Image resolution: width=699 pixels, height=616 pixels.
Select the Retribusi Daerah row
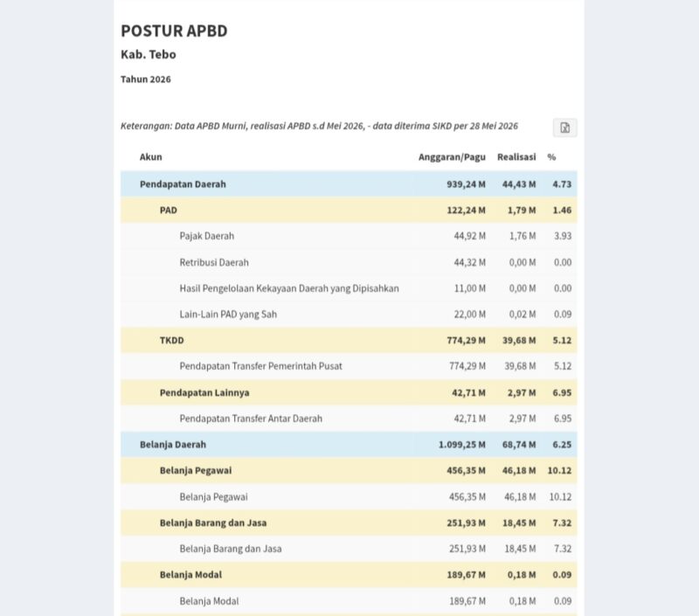(x=349, y=262)
